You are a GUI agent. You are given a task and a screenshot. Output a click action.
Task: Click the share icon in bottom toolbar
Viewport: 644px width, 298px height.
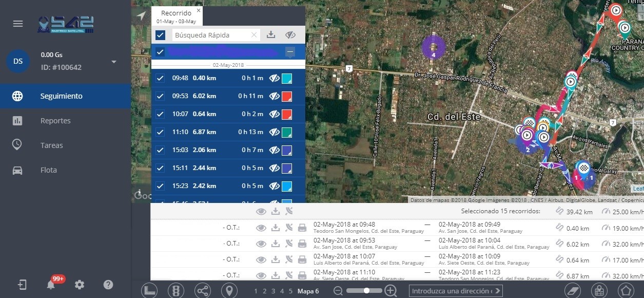pyautogui.click(x=203, y=290)
